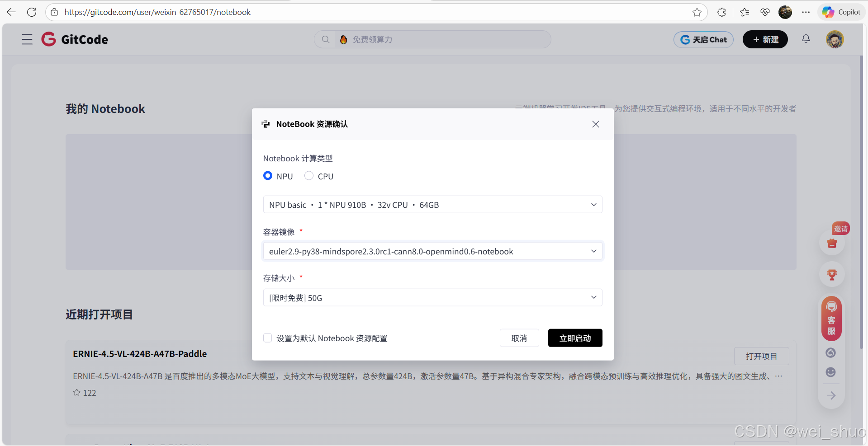The height and width of the screenshot is (446, 868).
Task: Select the NPU compute type
Action: 267,176
